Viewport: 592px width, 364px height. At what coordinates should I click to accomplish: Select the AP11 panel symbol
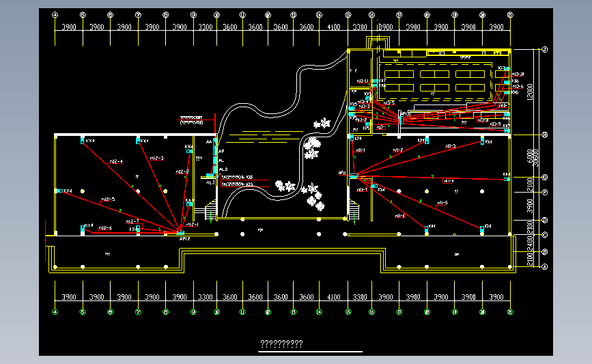click(x=354, y=176)
